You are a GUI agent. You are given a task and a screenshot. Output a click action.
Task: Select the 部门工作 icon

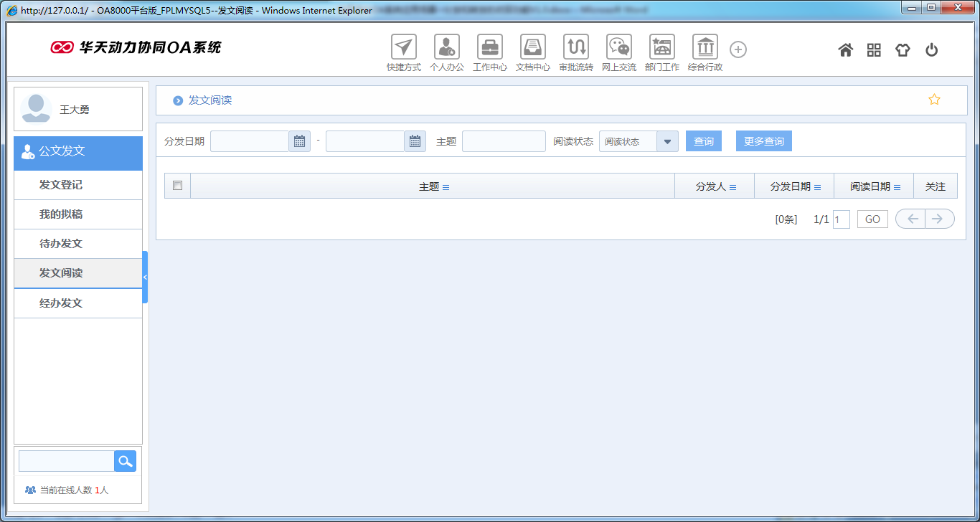(661, 48)
